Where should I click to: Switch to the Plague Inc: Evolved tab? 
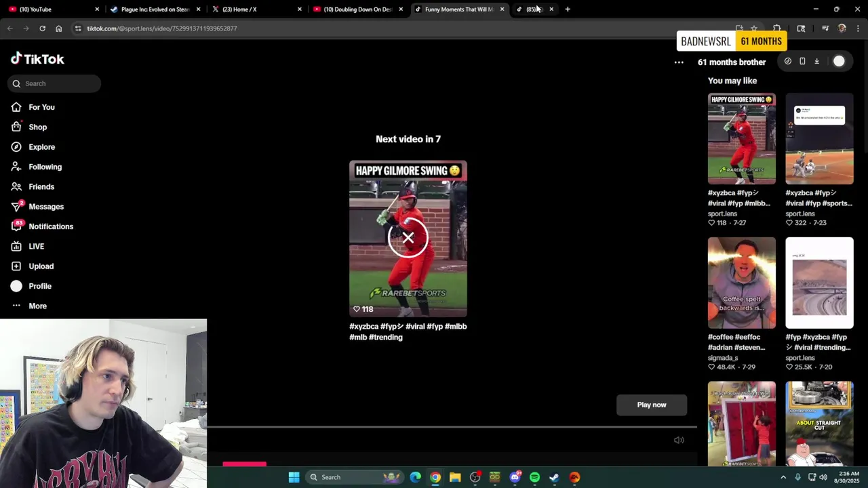[x=155, y=9]
